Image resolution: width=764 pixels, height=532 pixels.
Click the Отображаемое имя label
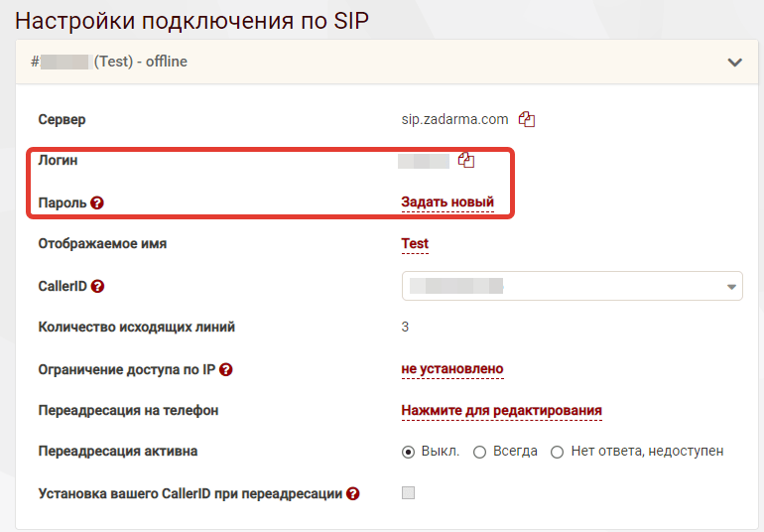pyautogui.click(x=102, y=243)
